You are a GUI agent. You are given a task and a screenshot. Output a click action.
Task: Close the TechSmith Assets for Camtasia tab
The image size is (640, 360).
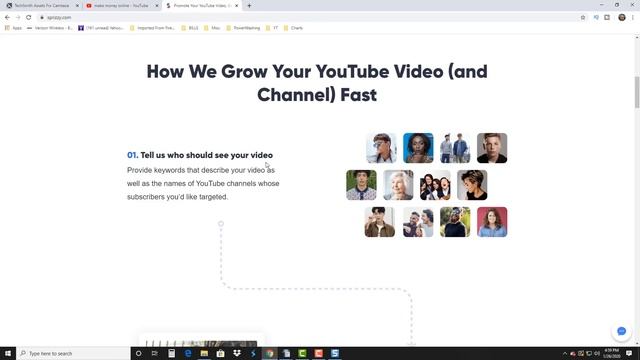coord(77,6)
